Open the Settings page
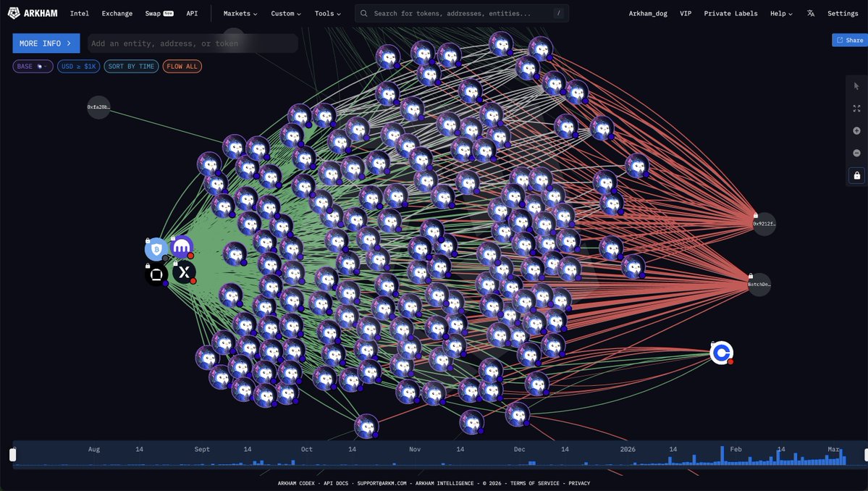 tap(843, 13)
